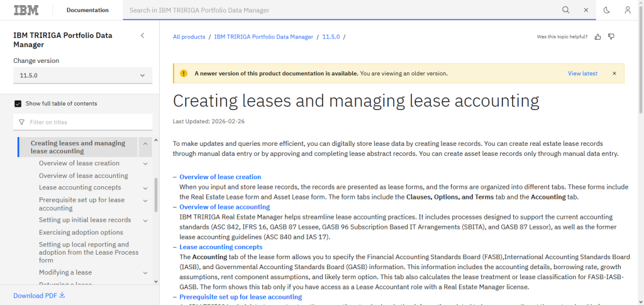Select Overview of lease creation in sidebar

pos(79,164)
